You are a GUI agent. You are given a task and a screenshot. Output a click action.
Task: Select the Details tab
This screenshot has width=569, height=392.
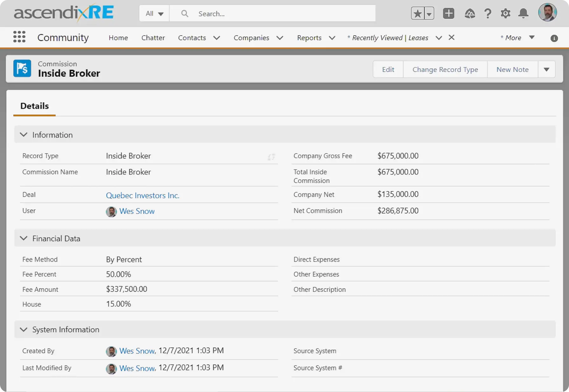[34, 106]
